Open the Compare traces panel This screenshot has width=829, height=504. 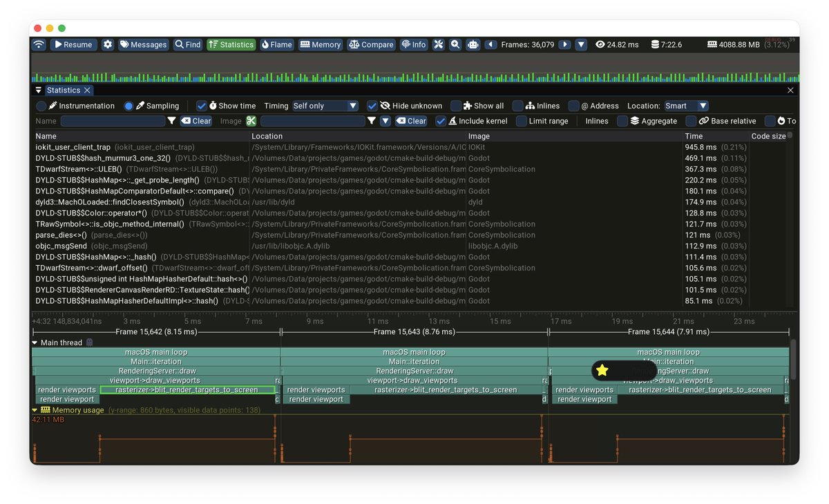(x=371, y=44)
